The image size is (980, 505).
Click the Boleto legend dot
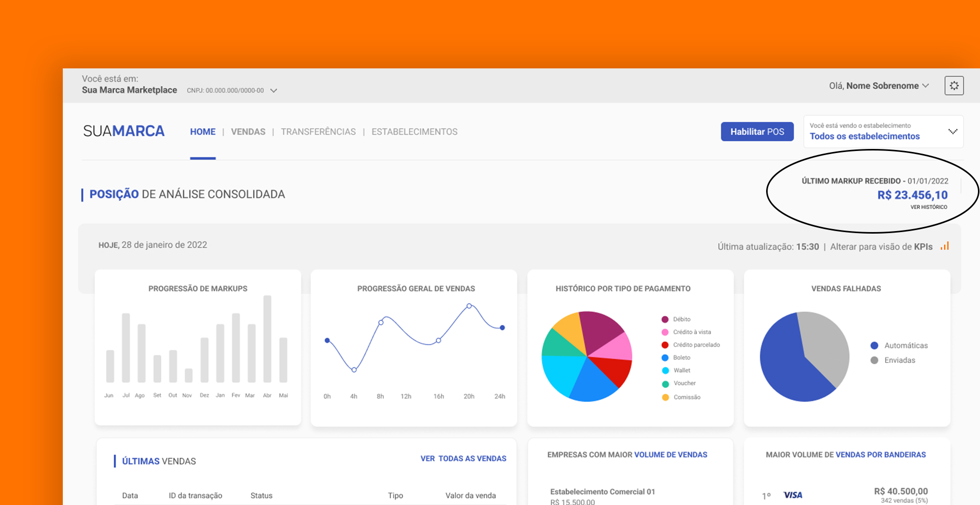[x=665, y=358]
